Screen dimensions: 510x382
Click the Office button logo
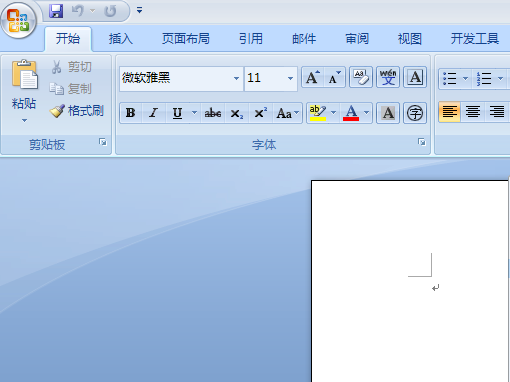tap(19, 21)
